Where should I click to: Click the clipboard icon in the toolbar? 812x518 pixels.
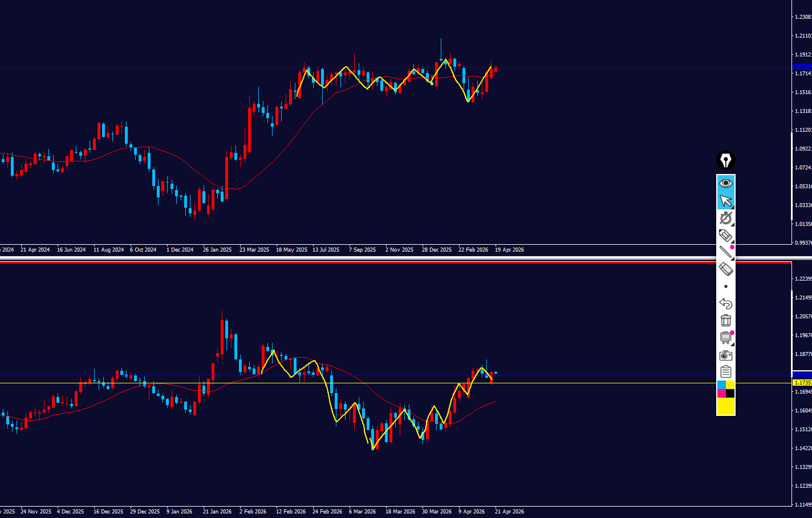pyautogui.click(x=725, y=372)
